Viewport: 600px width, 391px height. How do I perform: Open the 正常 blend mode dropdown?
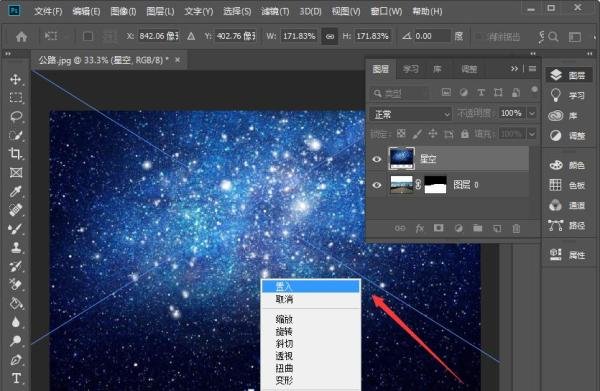pos(411,114)
